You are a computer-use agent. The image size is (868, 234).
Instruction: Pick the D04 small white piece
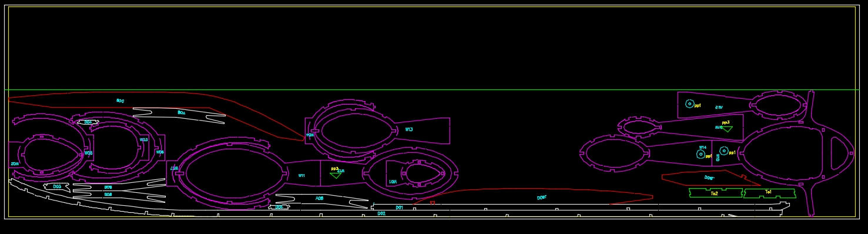coord(88,122)
